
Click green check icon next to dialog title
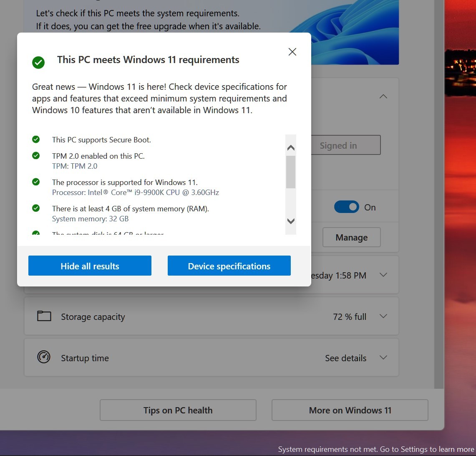point(38,63)
